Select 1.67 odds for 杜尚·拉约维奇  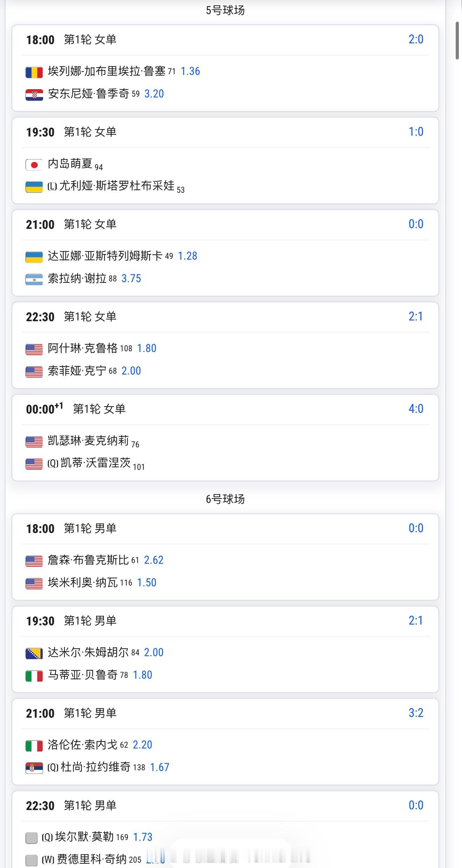[x=160, y=767]
